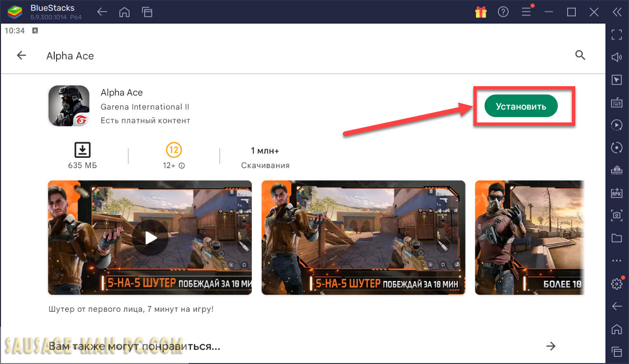This screenshot has width=629, height=364.
Task: Open the gift rewards icon
Action: (481, 12)
